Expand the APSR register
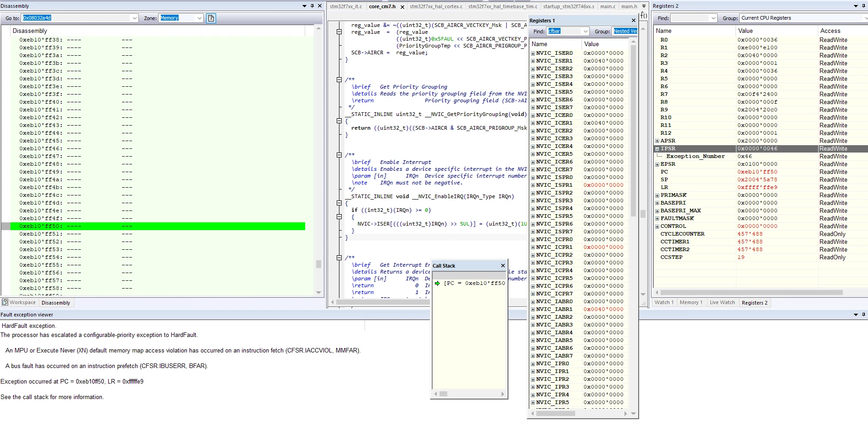Viewport: 868px width, 421px height. [x=657, y=141]
